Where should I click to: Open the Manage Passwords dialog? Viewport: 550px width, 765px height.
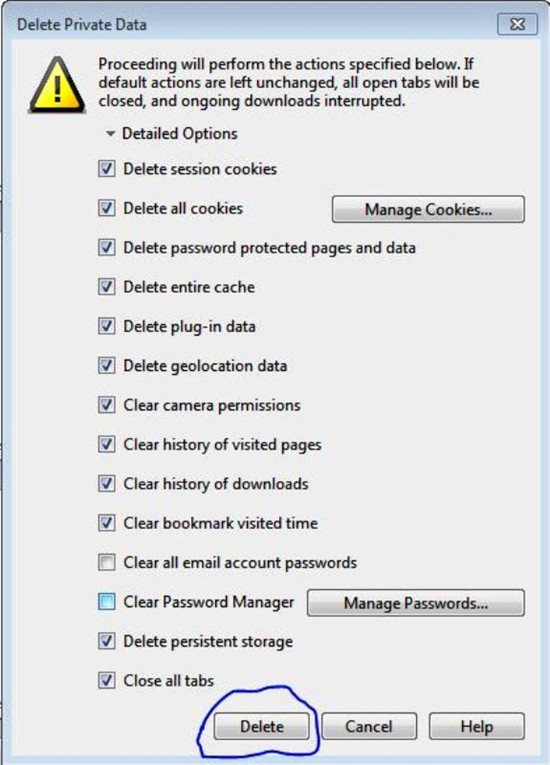416,603
